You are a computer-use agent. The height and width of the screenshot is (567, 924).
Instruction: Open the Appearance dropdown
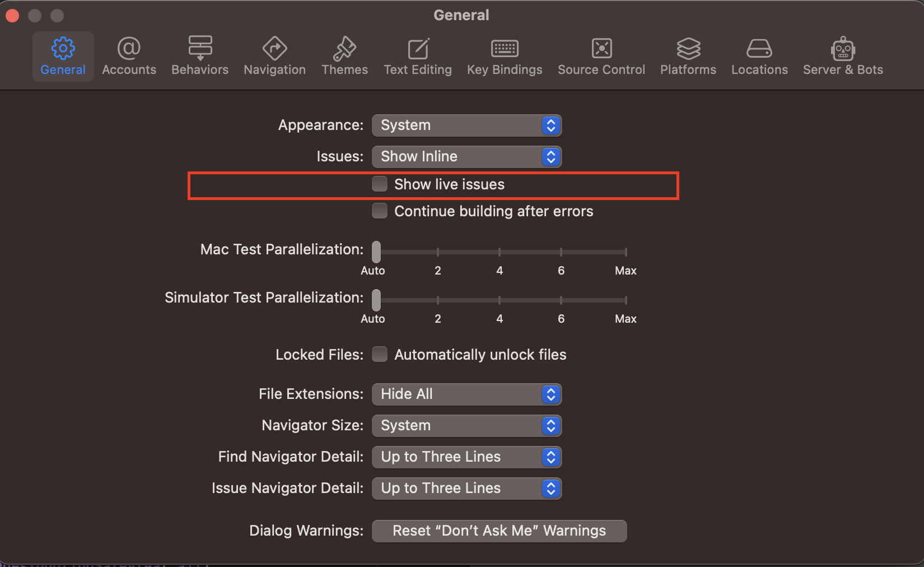[466, 125]
